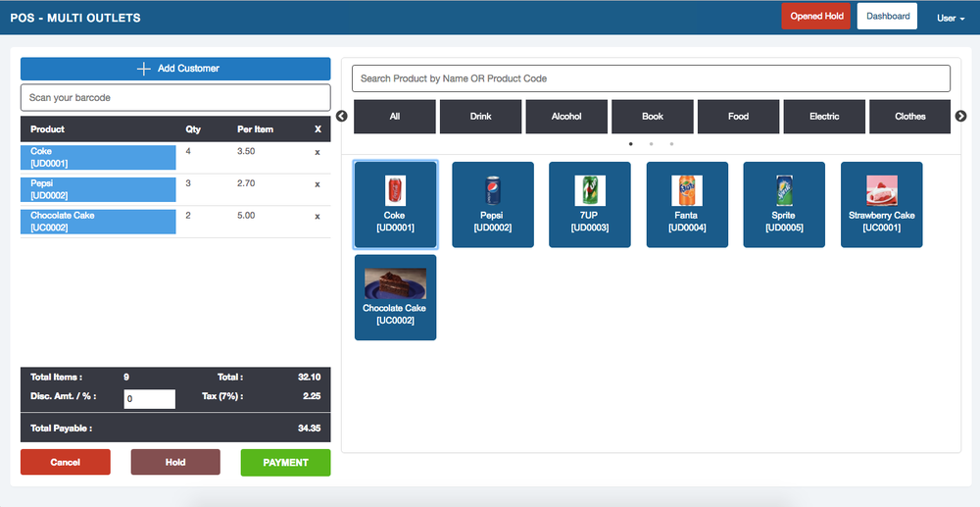This screenshot has height=507, width=980.
Task: Click the Add Customer button
Action: (x=175, y=69)
